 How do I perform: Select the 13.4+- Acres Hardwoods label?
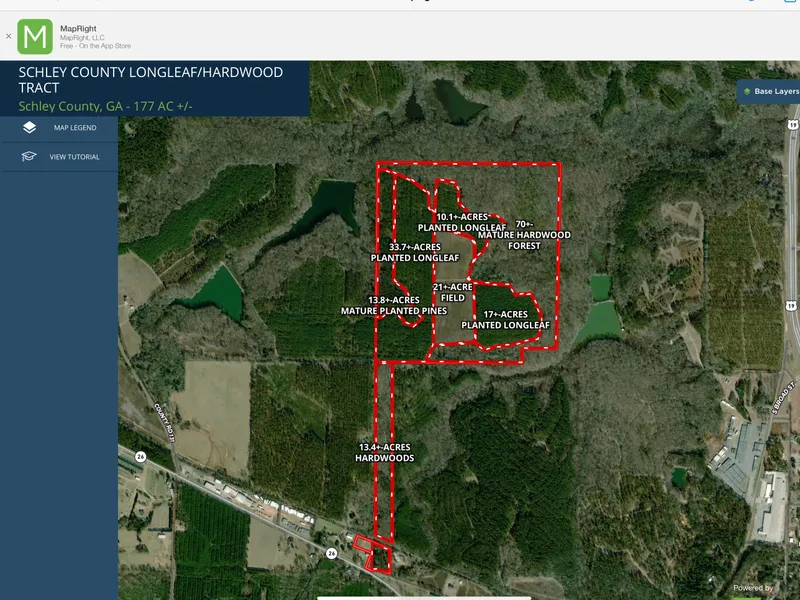pyautogui.click(x=385, y=453)
